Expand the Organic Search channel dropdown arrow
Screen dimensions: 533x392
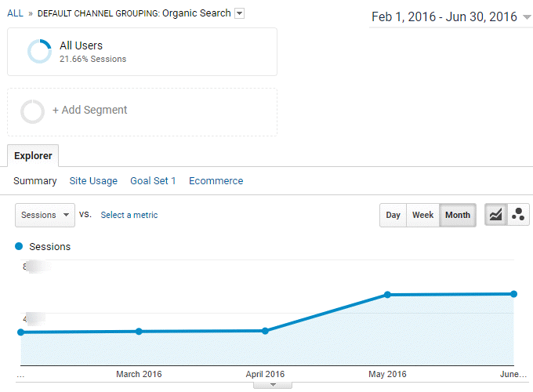pyautogui.click(x=240, y=13)
